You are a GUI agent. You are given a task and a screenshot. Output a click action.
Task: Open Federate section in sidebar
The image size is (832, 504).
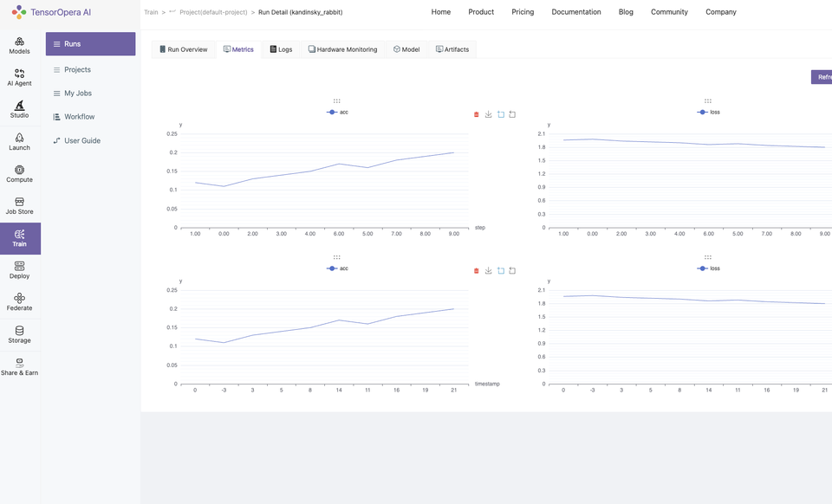click(19, 302)
